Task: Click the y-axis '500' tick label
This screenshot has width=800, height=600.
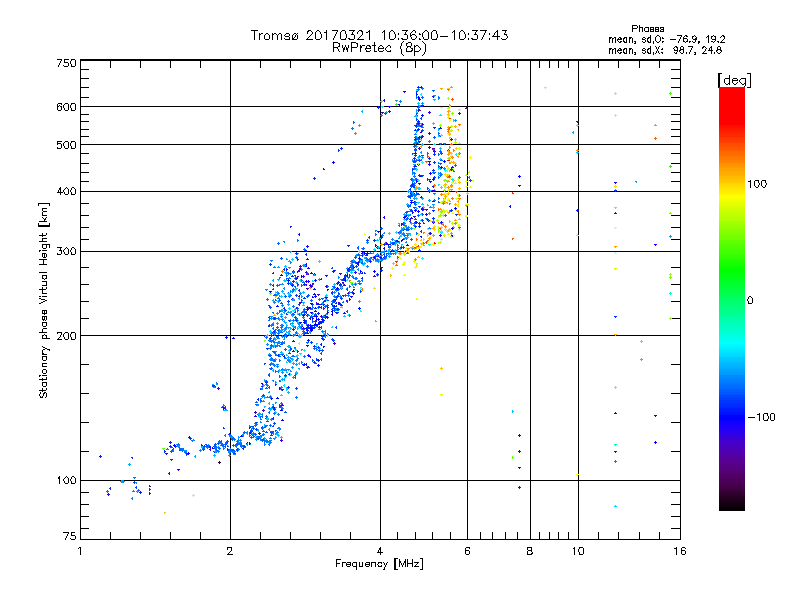Action: point(66,145)
